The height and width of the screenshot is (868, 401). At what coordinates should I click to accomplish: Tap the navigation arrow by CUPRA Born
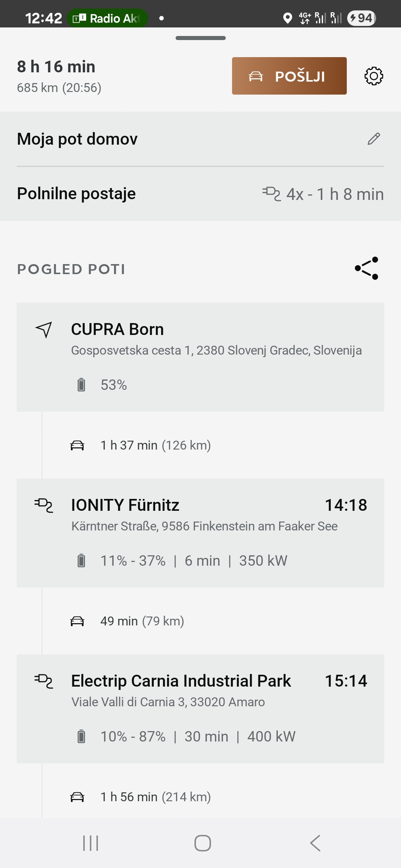point(44,329)
